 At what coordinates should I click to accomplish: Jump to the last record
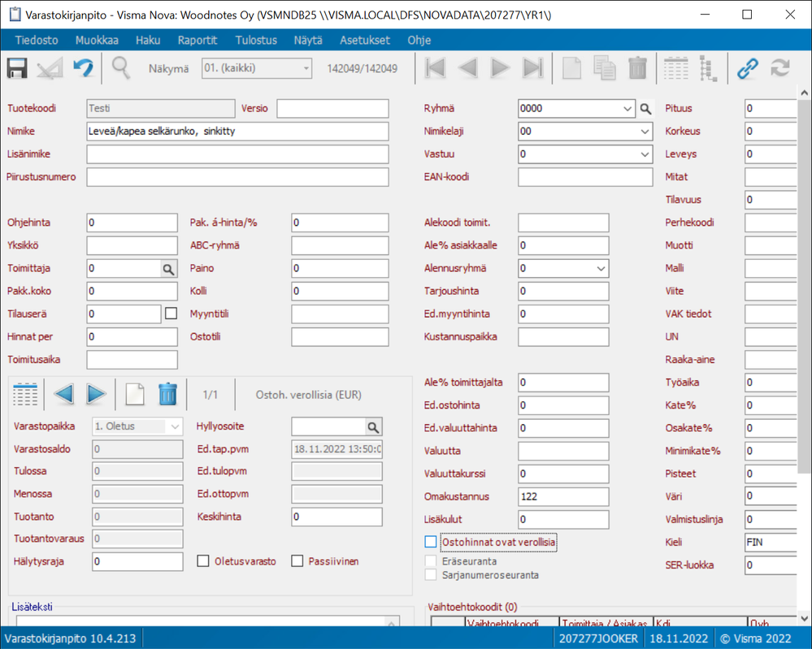tap(533, 68)
